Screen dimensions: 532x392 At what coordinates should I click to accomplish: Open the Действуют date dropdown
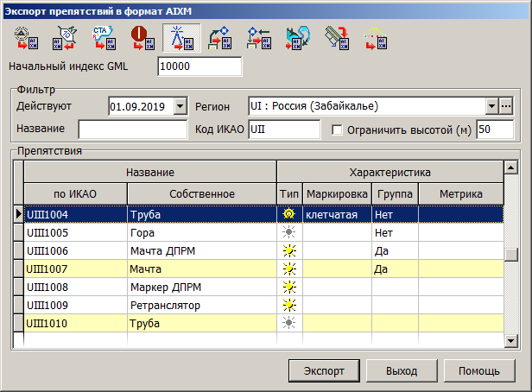pos(180,106)
